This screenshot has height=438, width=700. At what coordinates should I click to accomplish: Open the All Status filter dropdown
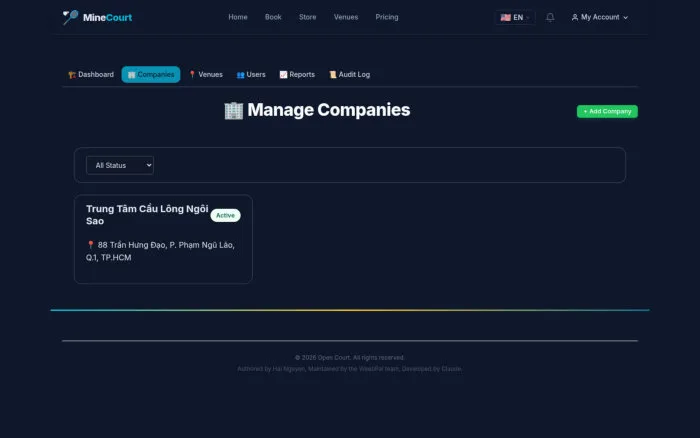coord(120,165)
